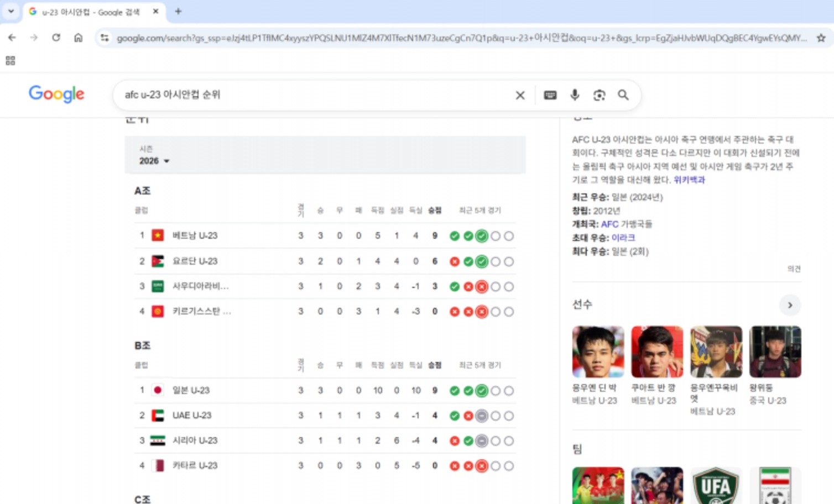Open the UAE U-23 team row
The width and height of the screenshot is (834, 504).
[x=325, y=415]
